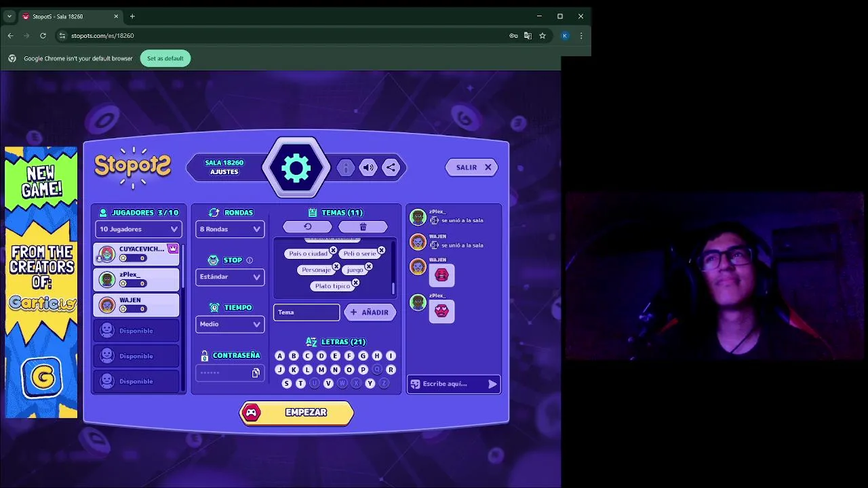
Task: Copy the password with clipboard icon
Action: 256,373
